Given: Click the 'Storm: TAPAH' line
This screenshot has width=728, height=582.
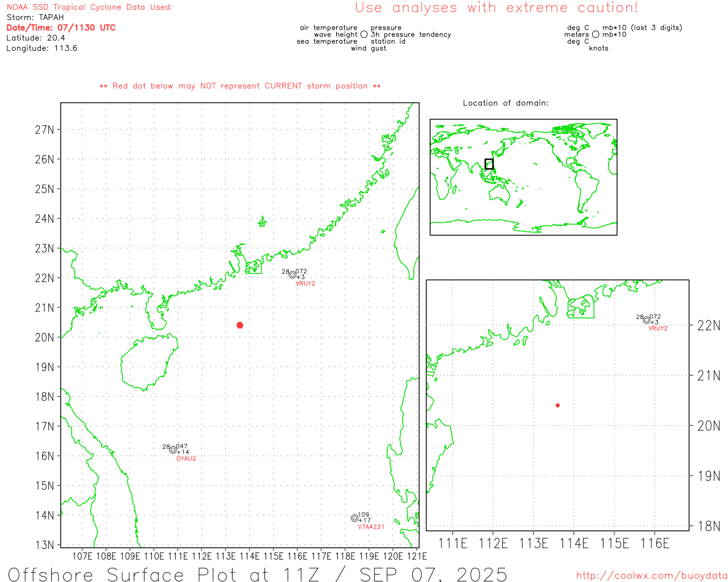Looking at the screenshot, I should coord(35,18).
